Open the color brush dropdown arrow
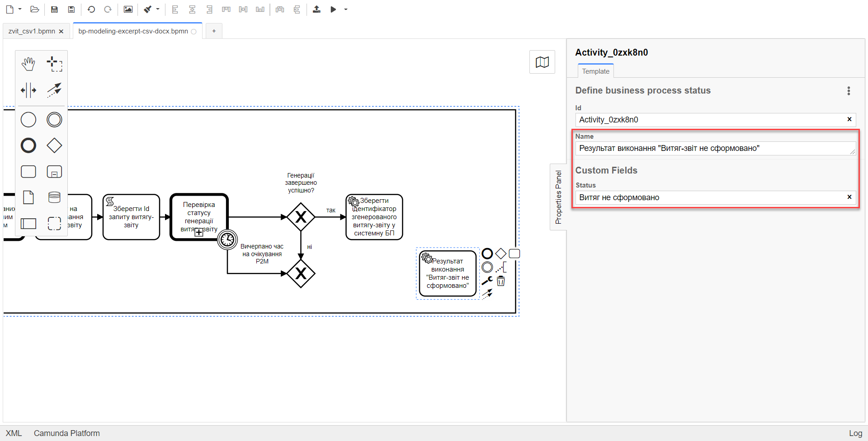868x441 pixels. (x=158, y=9)
